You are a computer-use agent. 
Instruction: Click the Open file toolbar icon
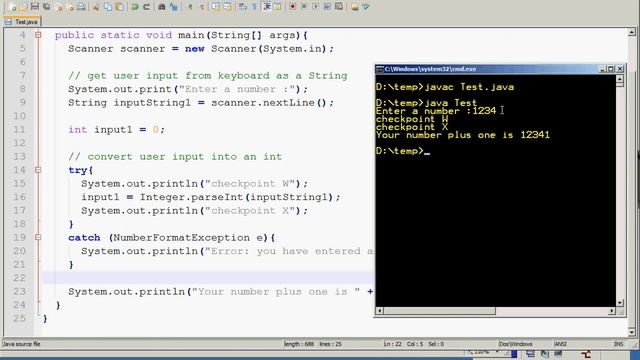(x=23, y=7)
